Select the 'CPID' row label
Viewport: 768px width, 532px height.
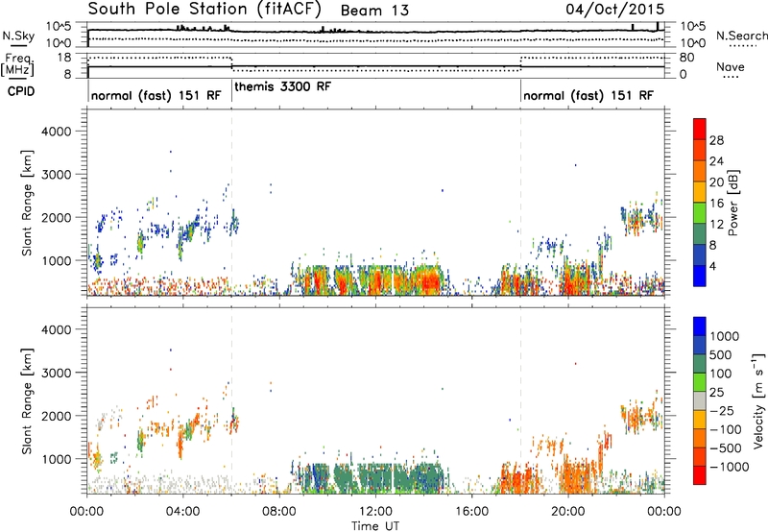21,91
